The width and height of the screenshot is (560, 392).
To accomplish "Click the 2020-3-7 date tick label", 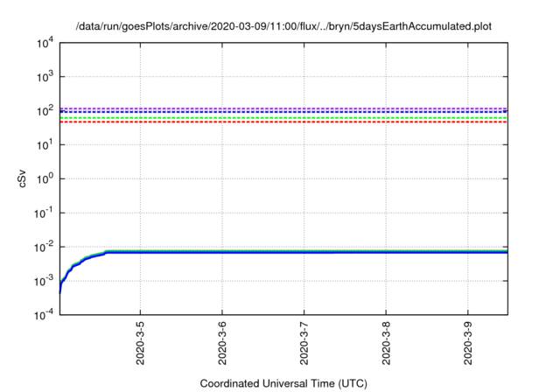I will point(304,343).
